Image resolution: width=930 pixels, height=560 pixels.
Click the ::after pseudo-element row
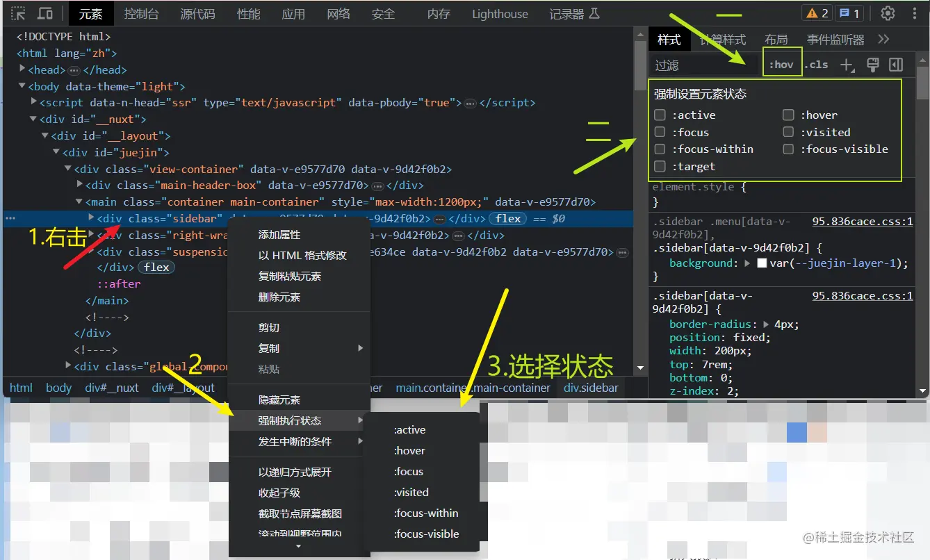click(119, 284)
